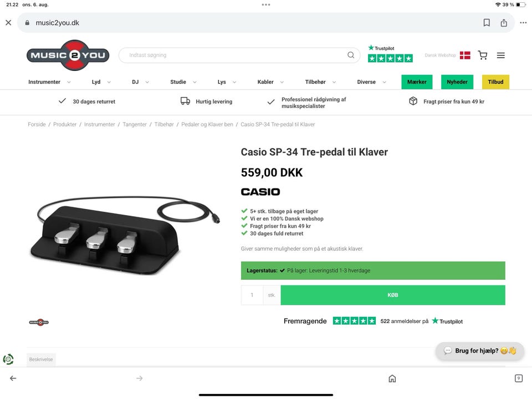The image size is (532, 399).
Task: Open the Mærker tab
Action: tap(417, 82)
